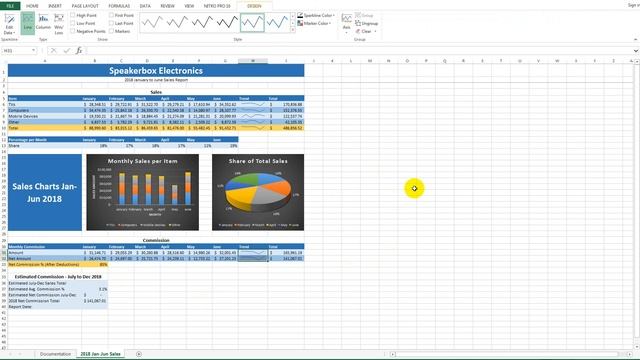Enable Markers checkbox

(x=111, y=31)
